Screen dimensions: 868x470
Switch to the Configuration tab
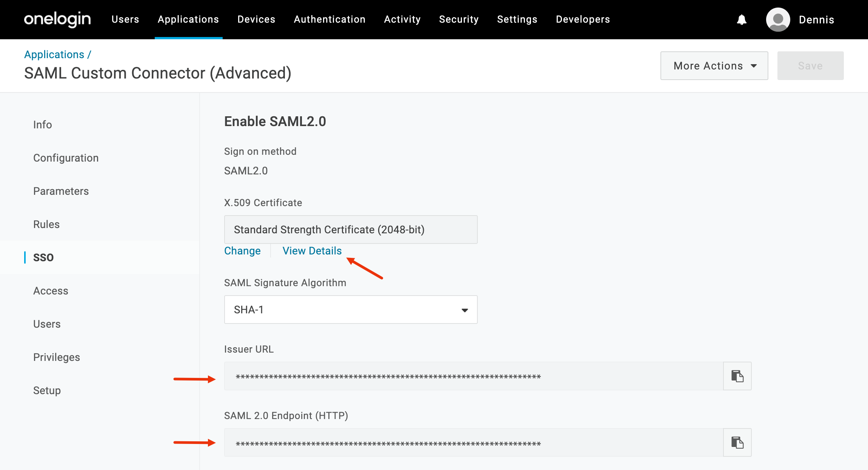tap(66, 158)
